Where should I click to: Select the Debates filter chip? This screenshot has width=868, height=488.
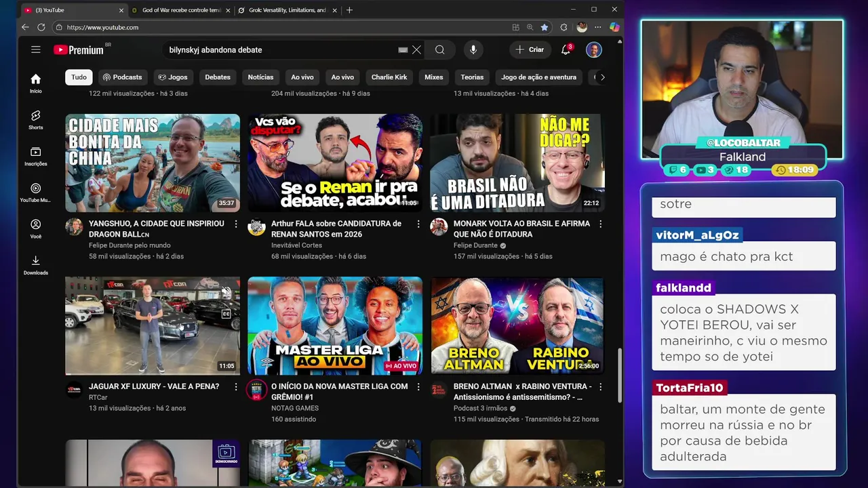tap(218, 77)
